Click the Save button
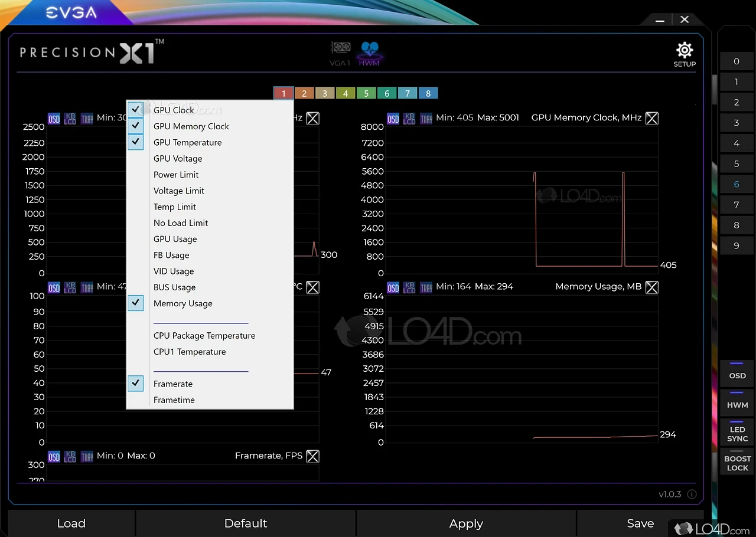The width and height of the screenshot is (756, 537). pyautogui.click(x=640, y=523)
